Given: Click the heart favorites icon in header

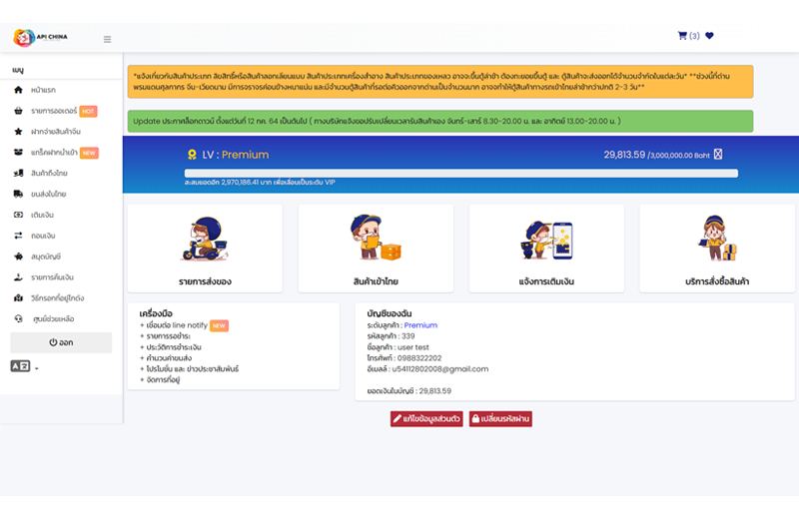Looking at the screenshot, I should [x=709, y=36].
